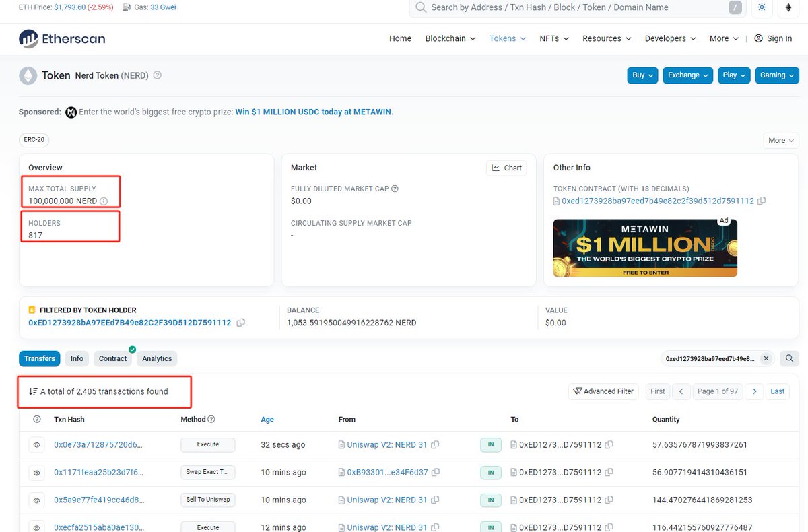The image size is (808, 532).
Task: Click the info icon next to Fully Diluted Market Cap
Action: click(395, 189)
